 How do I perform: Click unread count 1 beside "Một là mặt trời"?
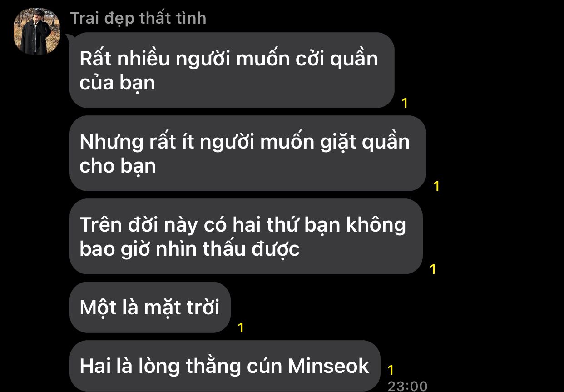point(241,327)
